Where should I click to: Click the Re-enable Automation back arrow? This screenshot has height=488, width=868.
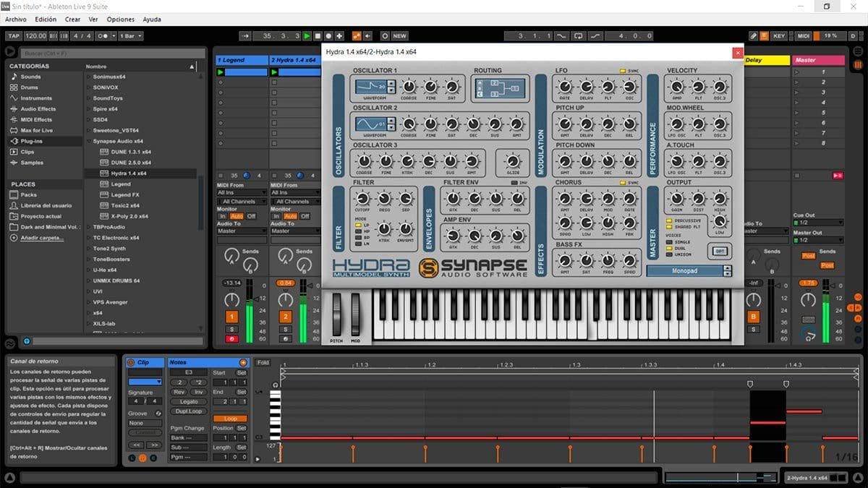coord(369,35)
